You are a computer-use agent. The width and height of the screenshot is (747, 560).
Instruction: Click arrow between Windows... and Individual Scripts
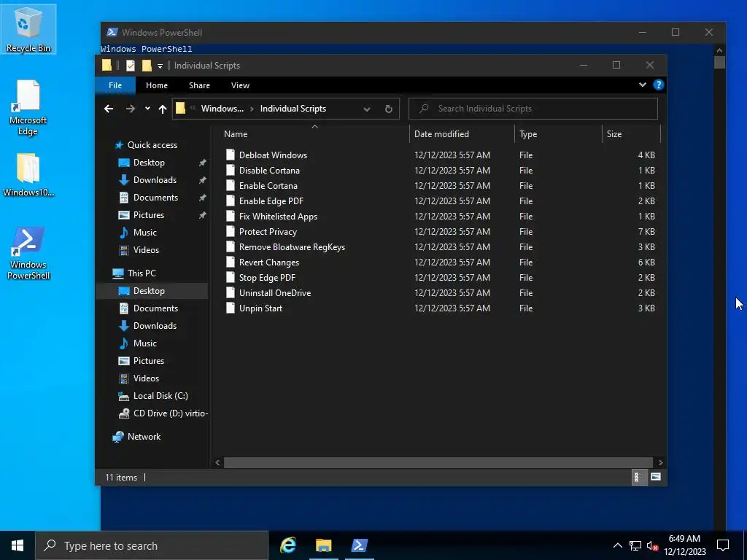[x=252, y=109]
